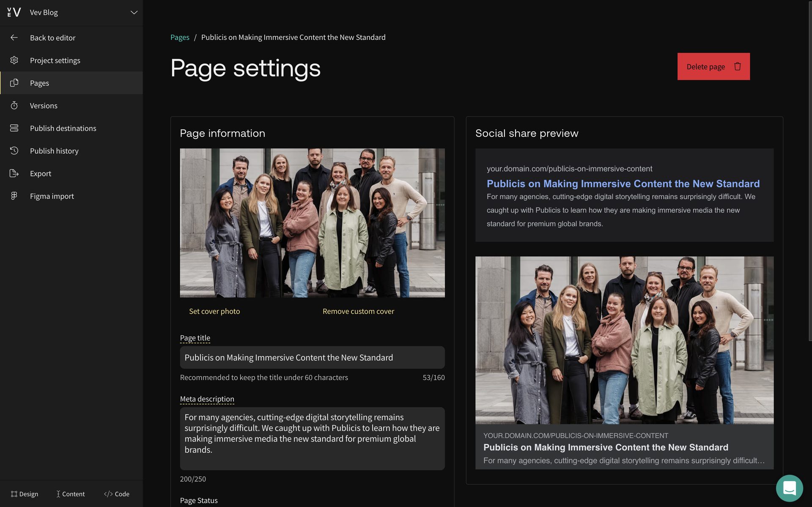Screen dimensions: 812x507
Task: Switch to Code mode tab
Action: tap(117, 494)
